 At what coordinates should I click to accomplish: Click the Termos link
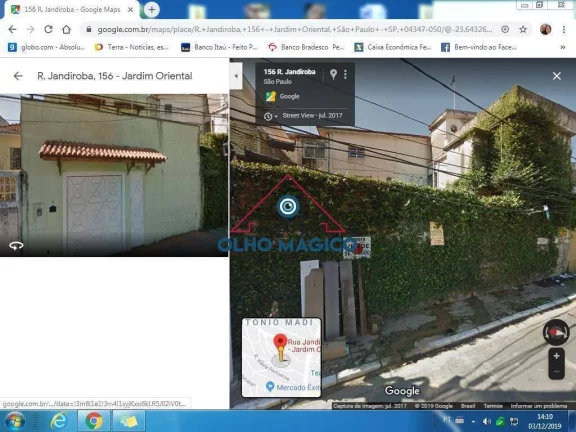[493, 406]
